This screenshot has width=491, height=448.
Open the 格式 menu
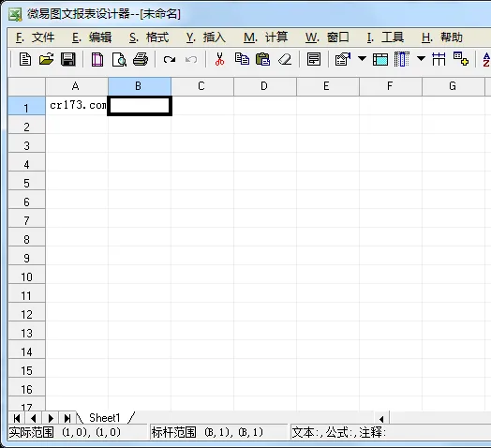point(149,37)
